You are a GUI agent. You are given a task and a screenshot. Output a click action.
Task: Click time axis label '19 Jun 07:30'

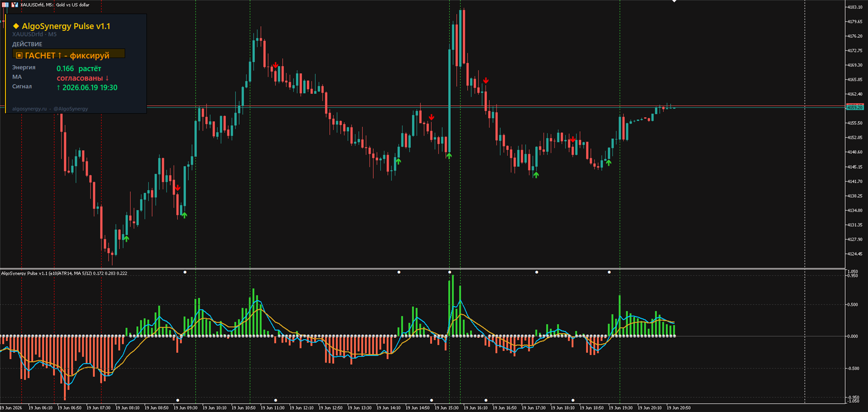(x=99, y=408)
